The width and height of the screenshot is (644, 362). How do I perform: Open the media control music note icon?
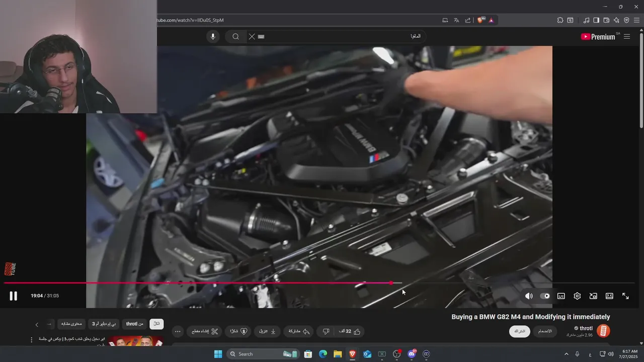(x=586, y=20)
